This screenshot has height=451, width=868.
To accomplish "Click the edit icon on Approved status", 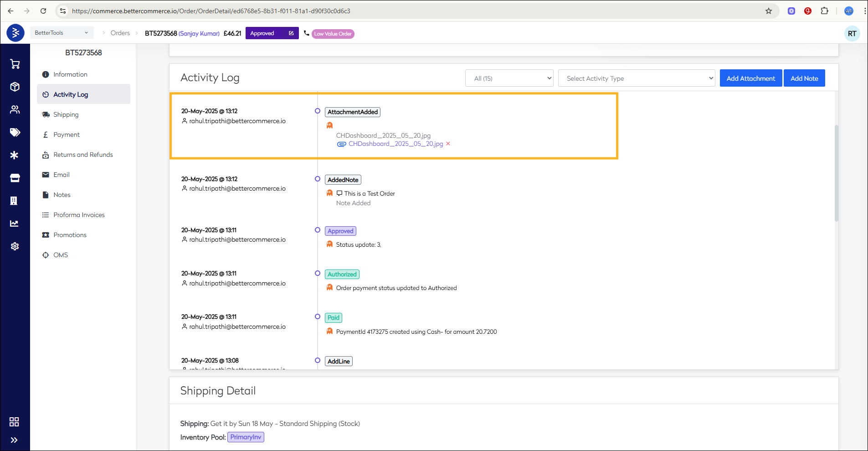I will tap(291, 33).
